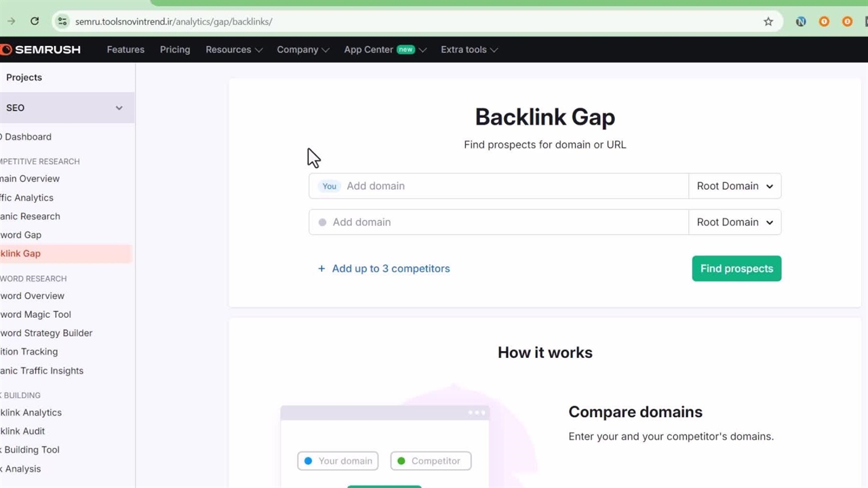Image resolution: width=868 pixels, height=488 pixels.
Task: Expand the Extra tools menu
Action: pyautogui.click(x=469, y=49)
